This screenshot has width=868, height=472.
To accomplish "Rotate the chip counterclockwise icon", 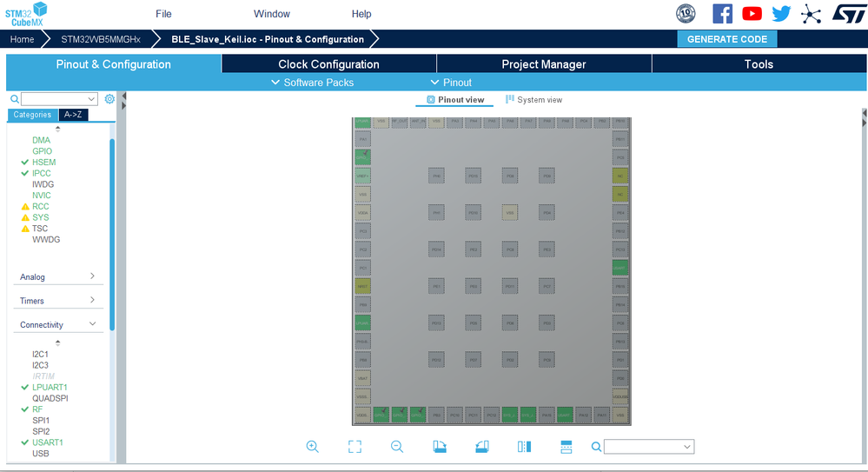I will (x=482, y=447).
